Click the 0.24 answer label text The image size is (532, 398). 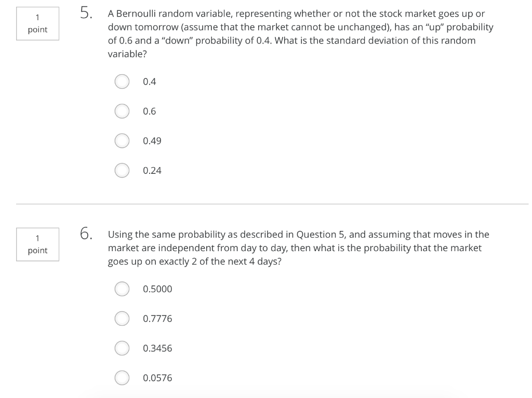click(x=152, y=170)
